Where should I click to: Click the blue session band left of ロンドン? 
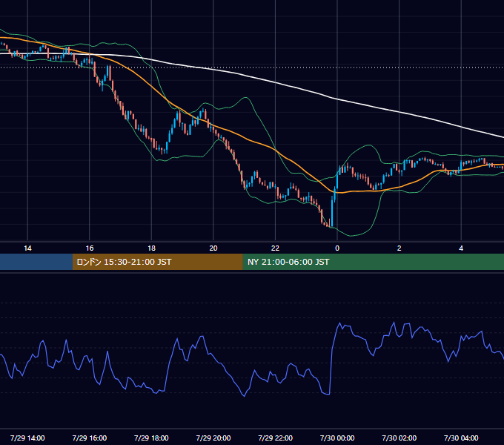36,262
